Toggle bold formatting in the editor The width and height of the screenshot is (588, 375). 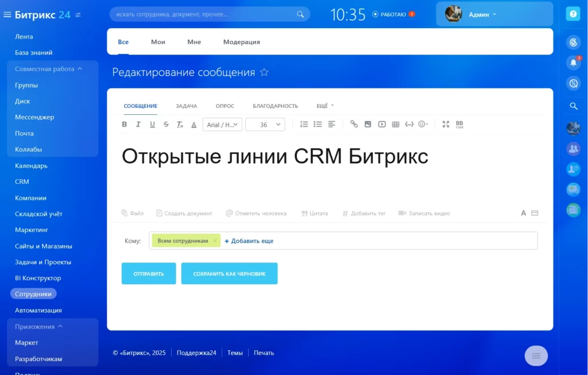pyautogui.click(x=124, y=124)
